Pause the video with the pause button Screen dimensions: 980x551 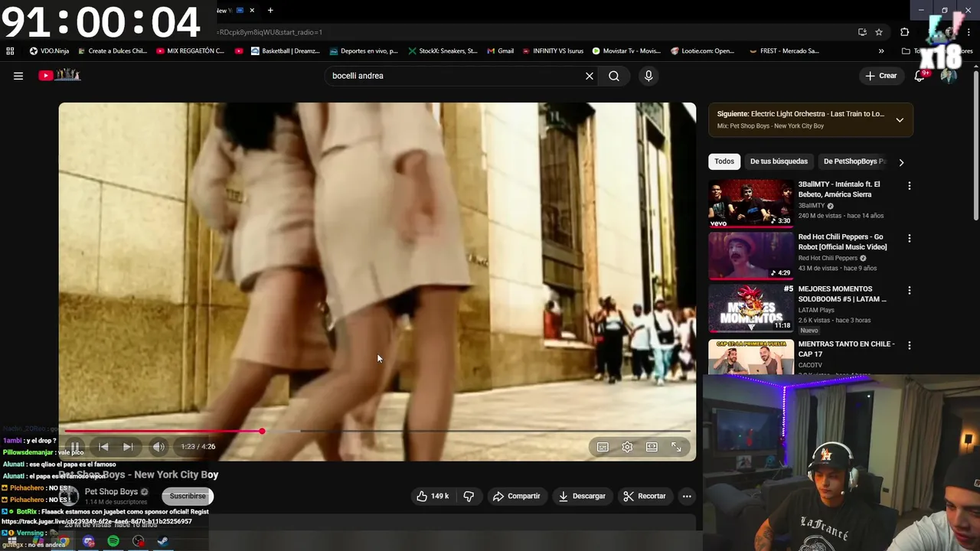click(x=75, y=447)
